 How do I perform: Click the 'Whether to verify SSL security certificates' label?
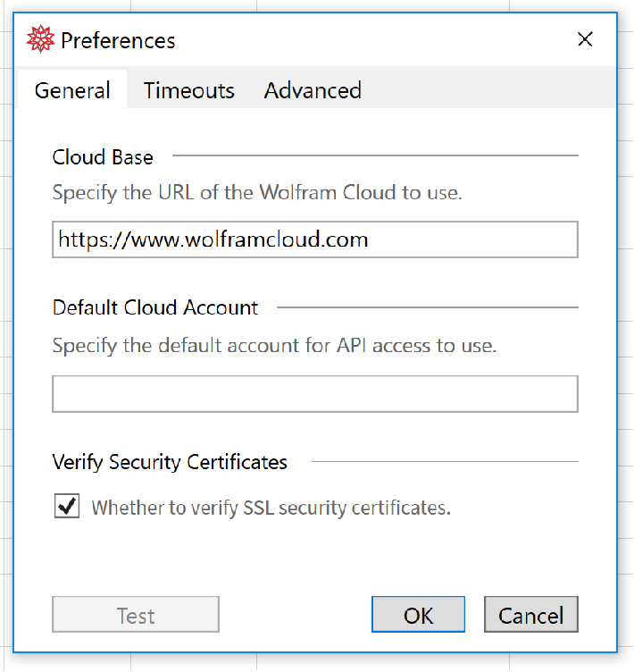(x=271, y=508)
